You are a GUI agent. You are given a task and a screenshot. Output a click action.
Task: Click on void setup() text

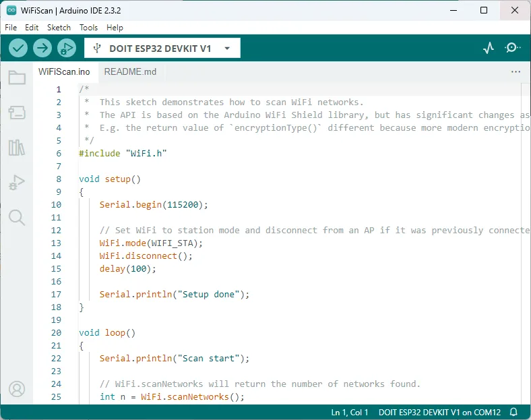click(109, 179)
